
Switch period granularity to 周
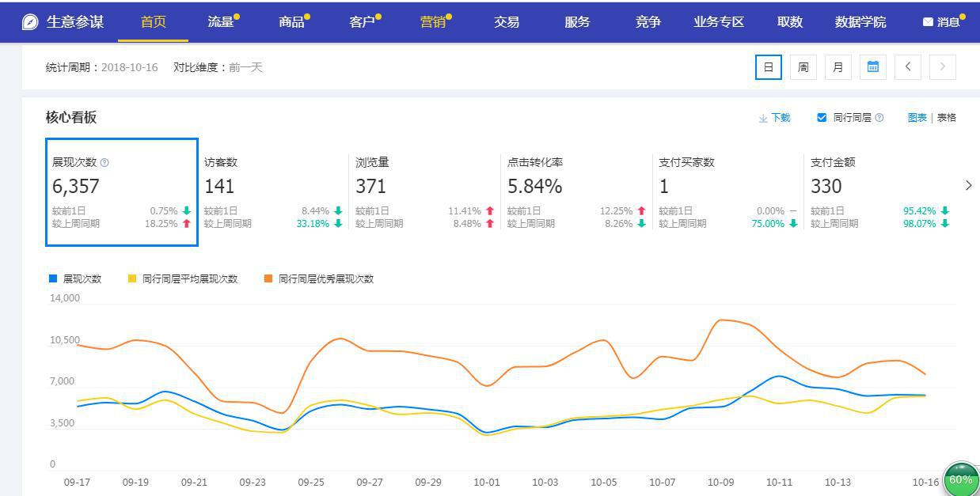tap(803, 67)
